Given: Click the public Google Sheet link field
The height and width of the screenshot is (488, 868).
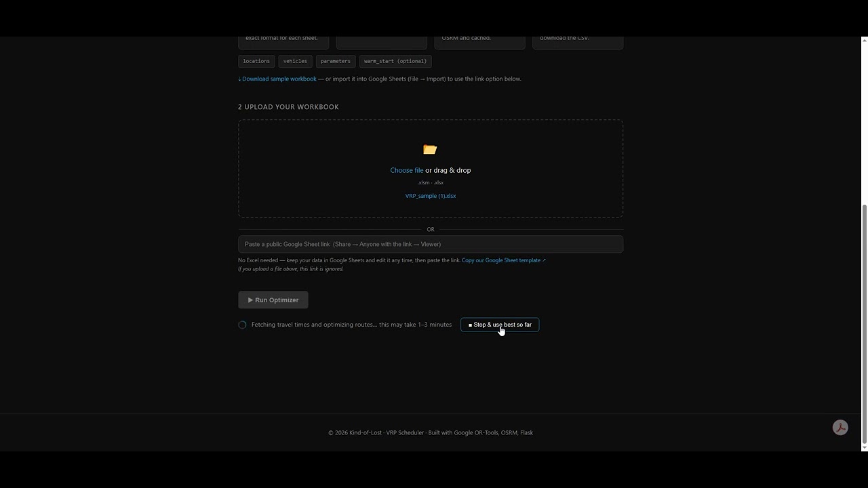Looking at the screenshot, I should tap(431, 244).
